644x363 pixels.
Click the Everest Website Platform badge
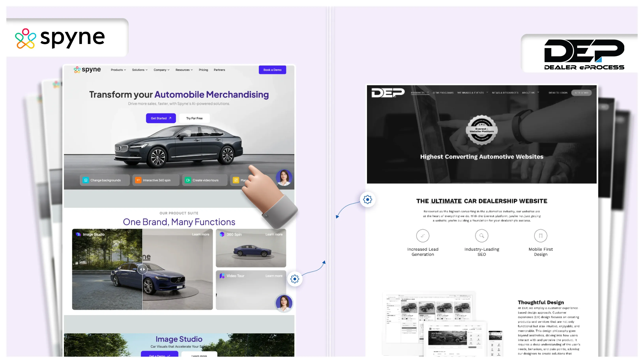(x=481, y=130)
